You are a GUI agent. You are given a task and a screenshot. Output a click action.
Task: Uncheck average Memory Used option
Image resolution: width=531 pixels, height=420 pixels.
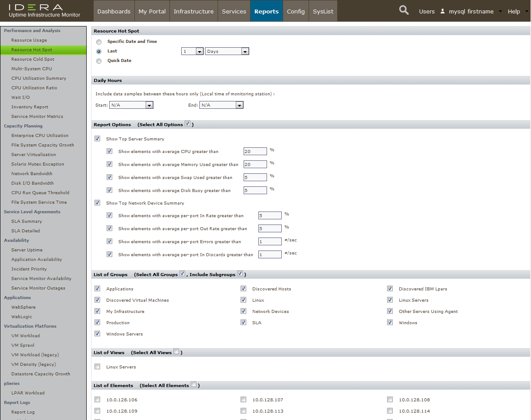[x=109, y=164]
